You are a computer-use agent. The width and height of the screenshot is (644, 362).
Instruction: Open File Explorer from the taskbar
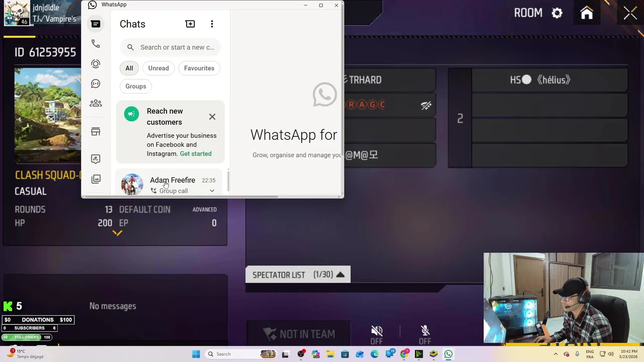tap(331, 354)
